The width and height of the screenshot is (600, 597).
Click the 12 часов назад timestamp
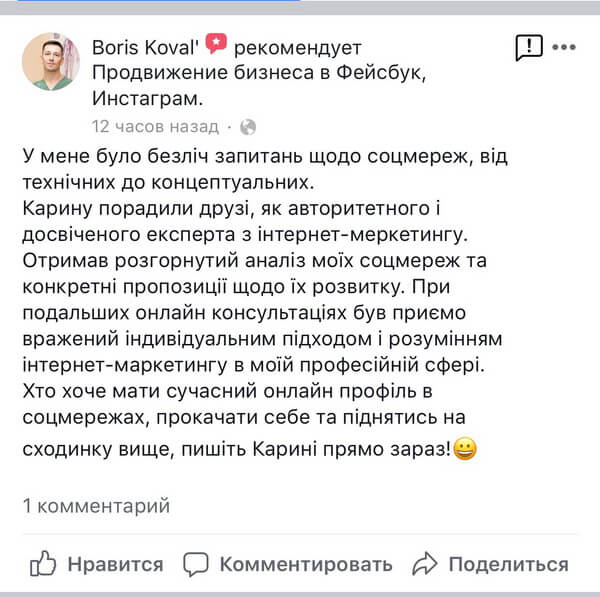(154, 127)
